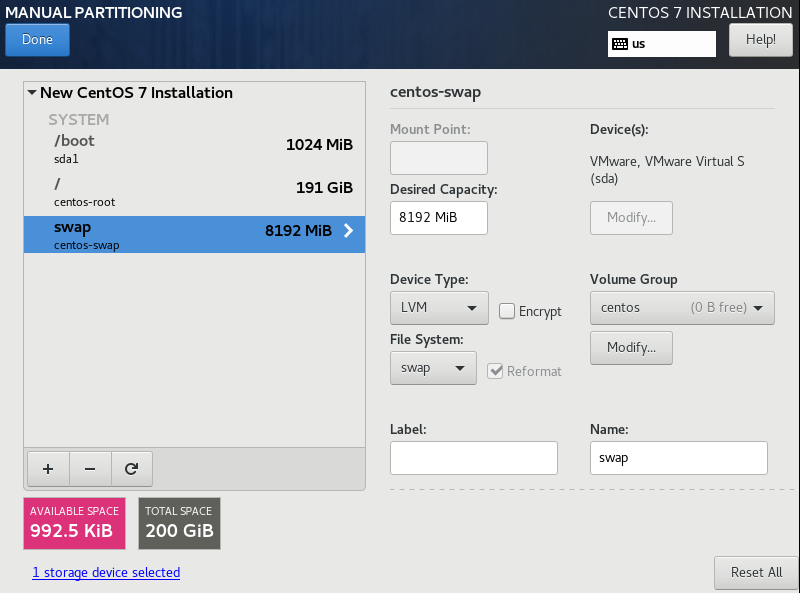Viewport: 800px width, 593px height.
Task: Click the plus icon to add mount point
Action: pos(48,467)
